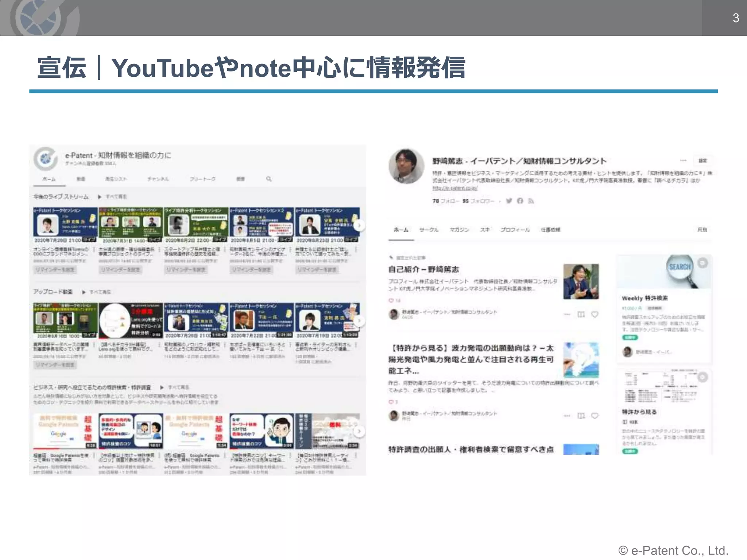The width and height of the screenshot is (747, 560).
Task: Click the author avatar in the Weekly 特許検索 card
Action: coord(627,352)
